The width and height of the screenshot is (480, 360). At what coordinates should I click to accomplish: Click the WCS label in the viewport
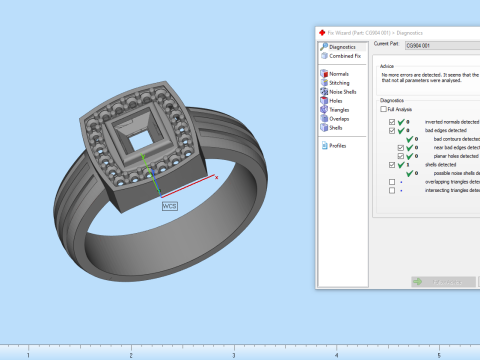pos(170,206)
